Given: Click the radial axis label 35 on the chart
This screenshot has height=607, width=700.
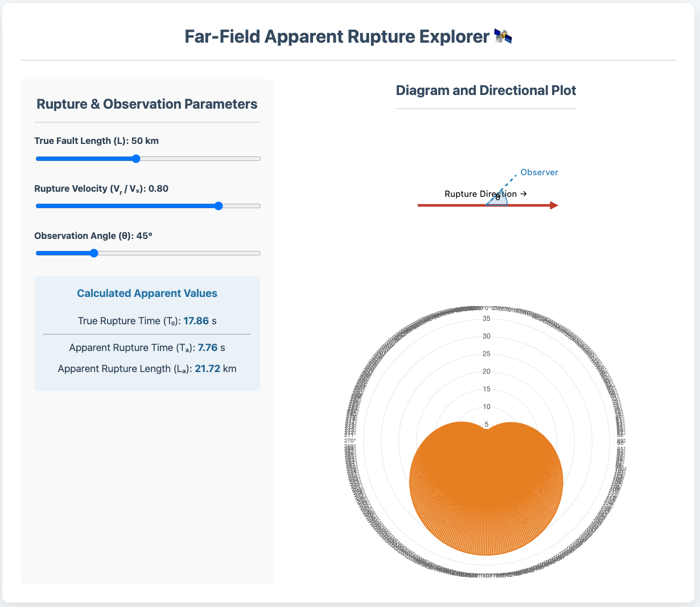Looking at the screenshot, I should [x=486, y=319].
